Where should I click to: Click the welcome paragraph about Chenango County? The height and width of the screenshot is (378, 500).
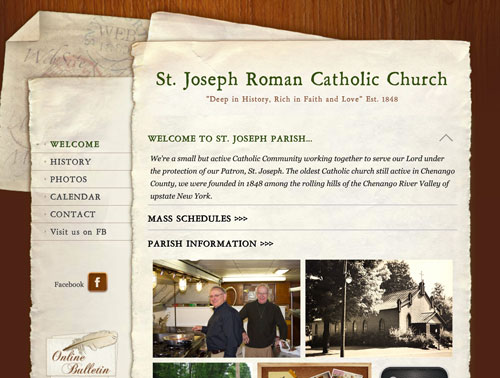pos(302,177)
